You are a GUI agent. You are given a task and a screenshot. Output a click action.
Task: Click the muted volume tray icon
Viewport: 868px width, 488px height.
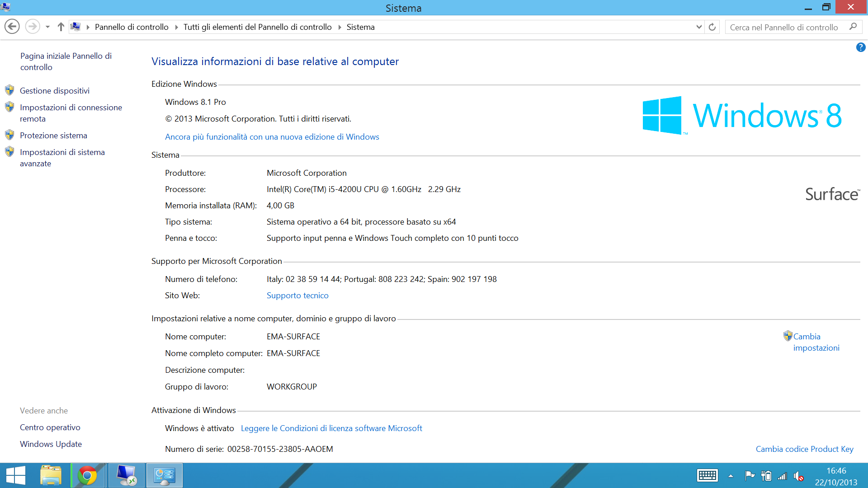tap(798, 476)
